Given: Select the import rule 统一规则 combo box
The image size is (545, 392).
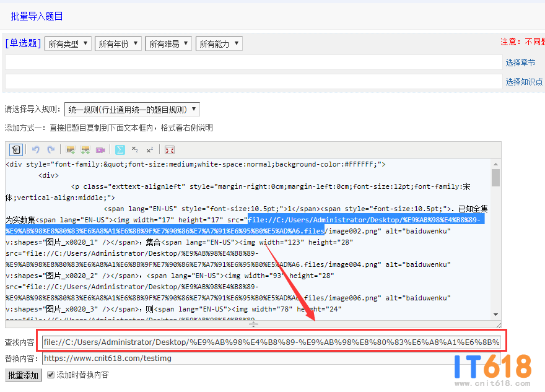Looking at the screenshot, I should point(132,110).
